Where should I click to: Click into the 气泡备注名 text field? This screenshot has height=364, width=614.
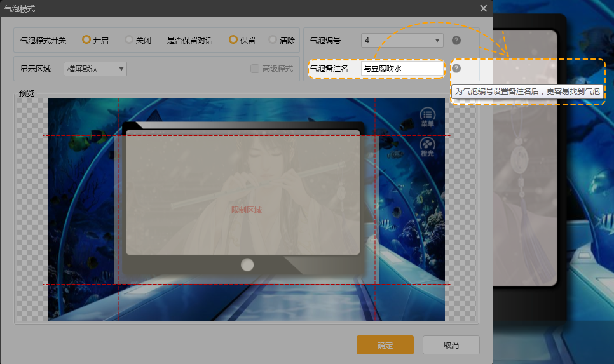(402, 68)
